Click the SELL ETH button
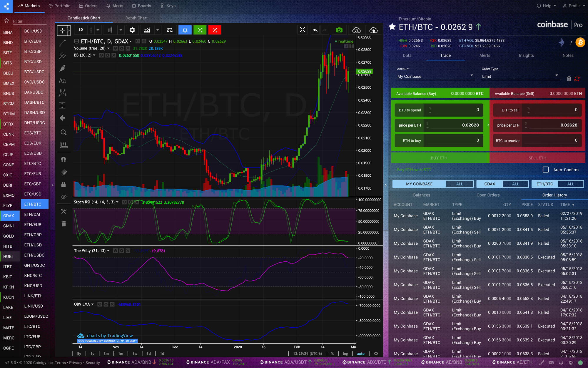The image size is (588, 368). click(x=537, y=158)
